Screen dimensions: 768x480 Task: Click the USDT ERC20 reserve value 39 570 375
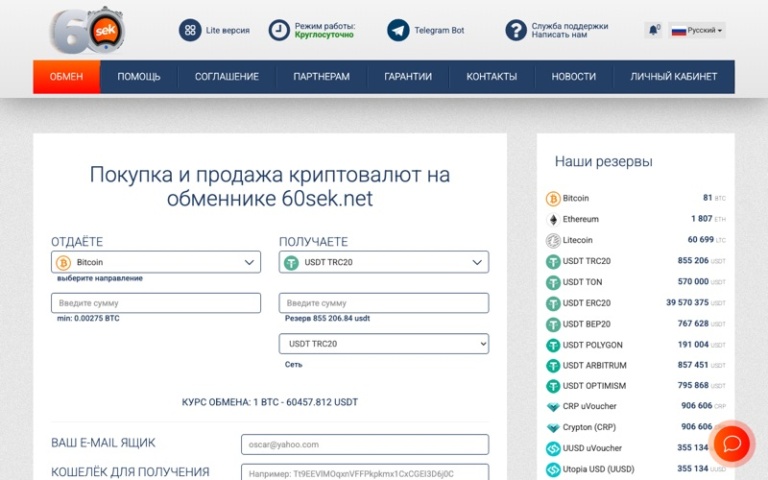point(687,303)
